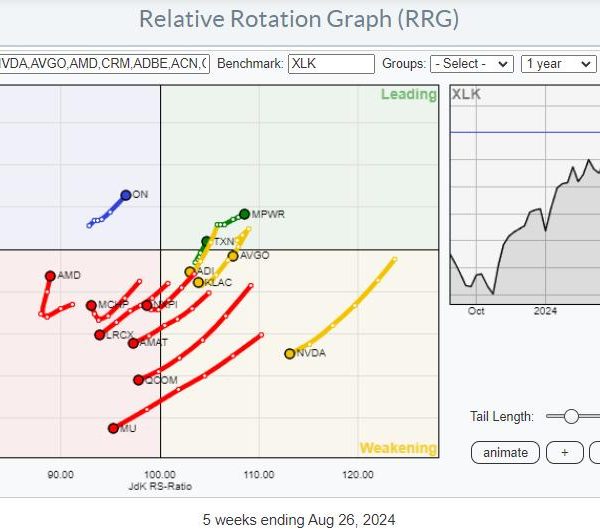The width and height of the screenshot is (600, 529).
Task: Select the MCHP data point
Action: pyautogui.click(x=91, y=305)
